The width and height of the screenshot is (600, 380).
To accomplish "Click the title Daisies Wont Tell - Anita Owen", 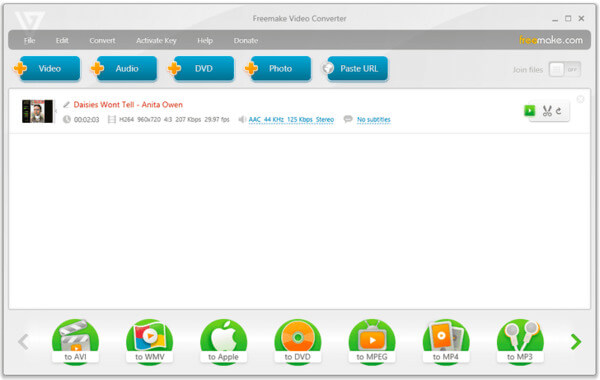I will tap(128, 104).
